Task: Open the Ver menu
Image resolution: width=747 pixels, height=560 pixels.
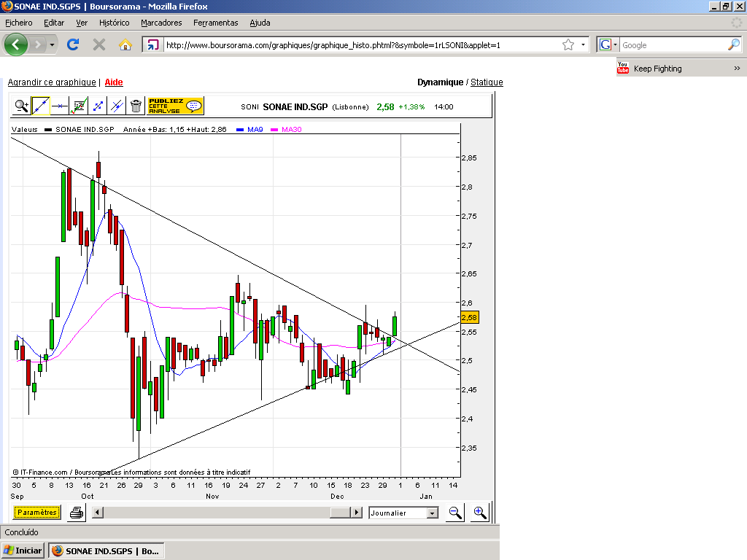Action: (82, 23)
